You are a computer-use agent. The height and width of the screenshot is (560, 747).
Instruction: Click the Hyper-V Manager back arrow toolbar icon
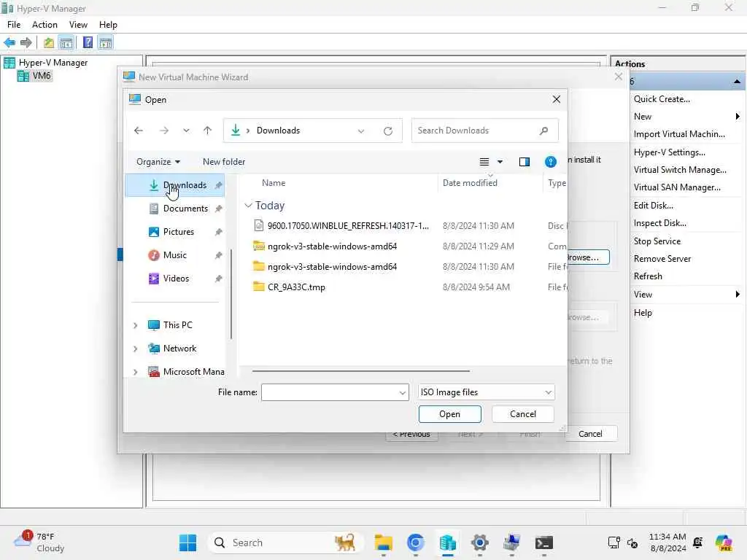[x=9, y=43]
